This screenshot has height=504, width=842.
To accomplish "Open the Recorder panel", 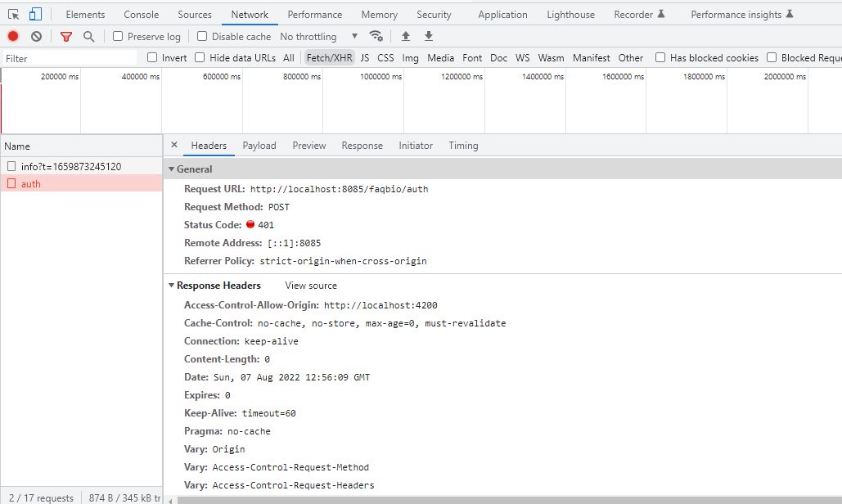I will click(639, 15).
